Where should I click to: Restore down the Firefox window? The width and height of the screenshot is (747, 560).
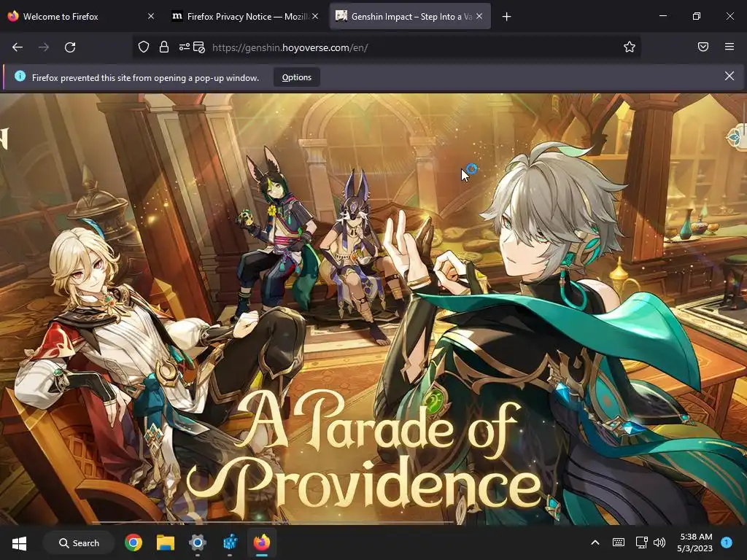pyautogui.click(x=697, y=16)
